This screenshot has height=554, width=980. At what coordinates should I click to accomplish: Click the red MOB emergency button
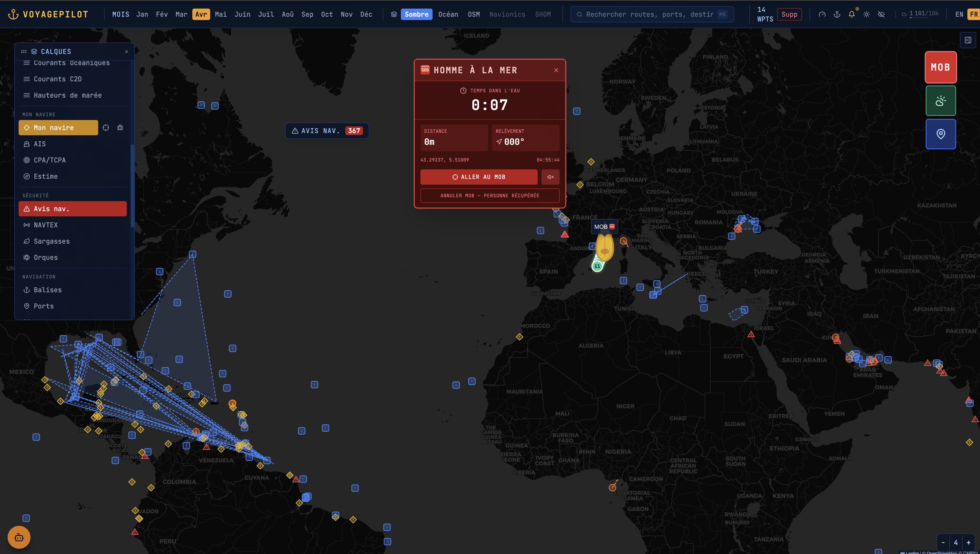[x=940, y=67]
